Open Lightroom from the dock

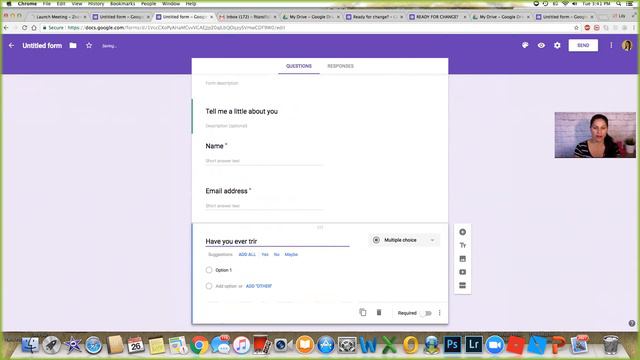click(x=473, y=345)
